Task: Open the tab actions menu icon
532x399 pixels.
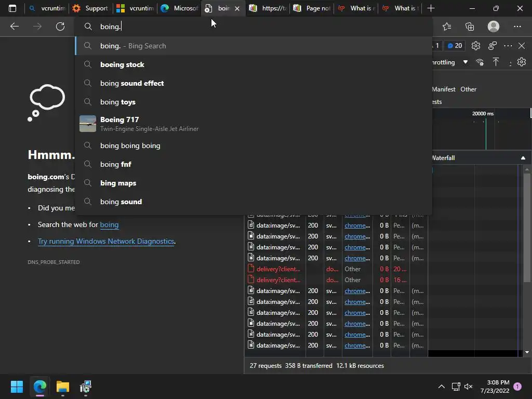Action: (x=12, y=8)
